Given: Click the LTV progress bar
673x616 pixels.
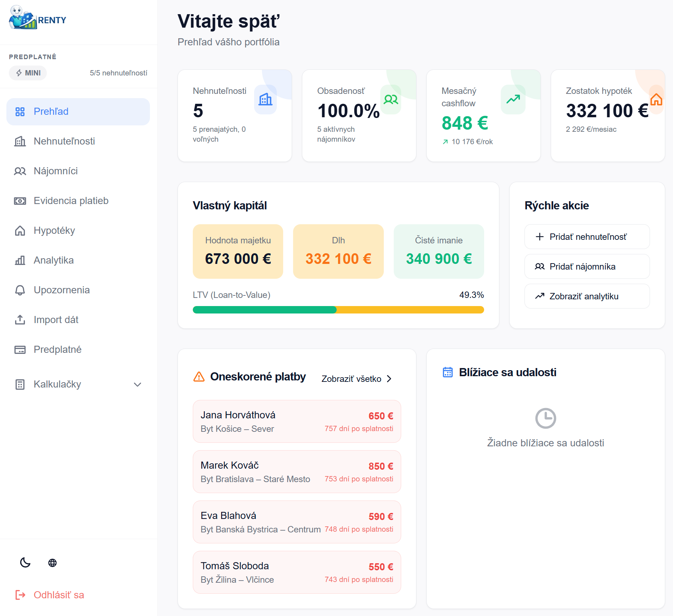Looking at the screenshot, I should [x=338, y=310].
